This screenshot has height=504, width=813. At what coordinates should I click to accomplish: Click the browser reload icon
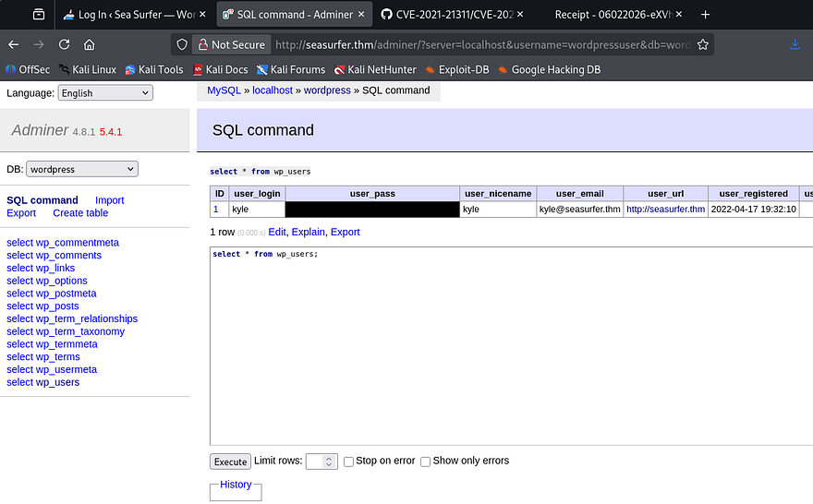[64, 44]
